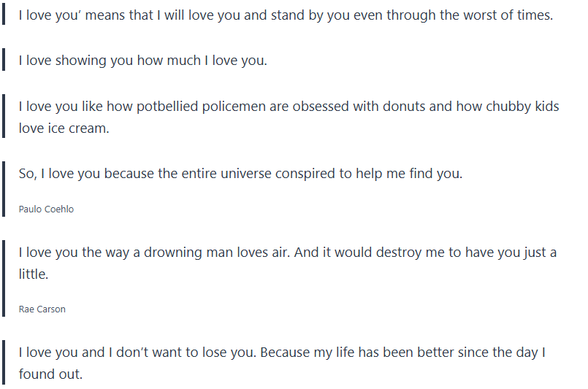
Task: Click the Paulo Coehlo author name
Action: (x=46, y=209)
